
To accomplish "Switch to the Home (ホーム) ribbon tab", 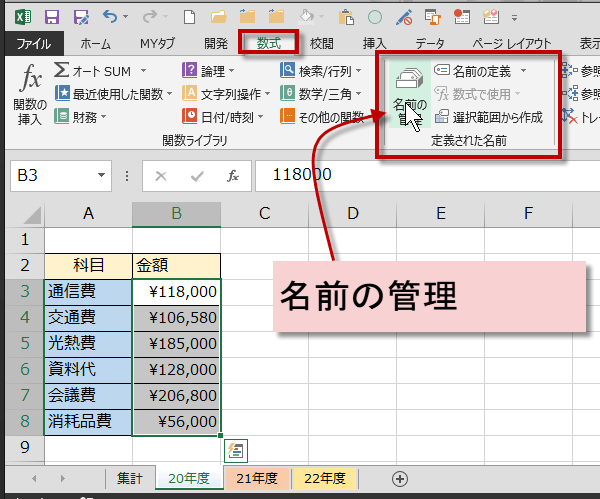I will coord(95,43).
